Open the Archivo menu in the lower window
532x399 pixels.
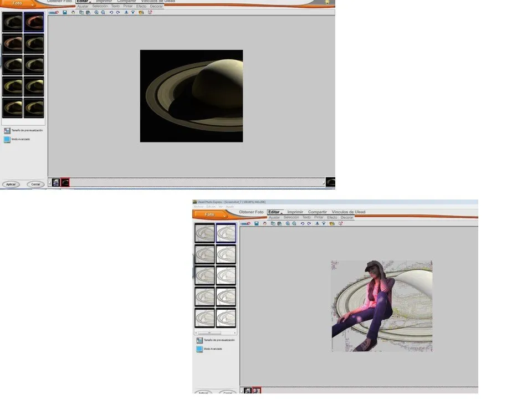tap(198, 207)
